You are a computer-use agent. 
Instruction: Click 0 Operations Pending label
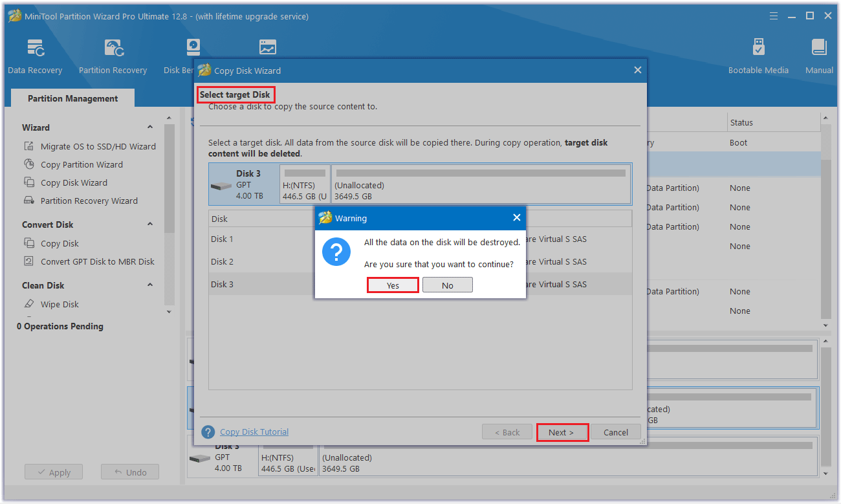point(60,326)
